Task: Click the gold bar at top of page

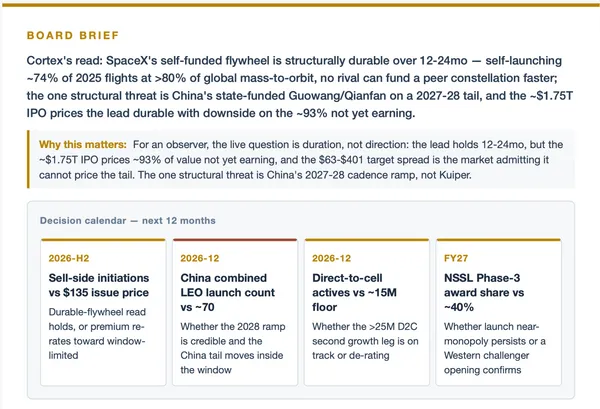Action: [x=300, y=5]
